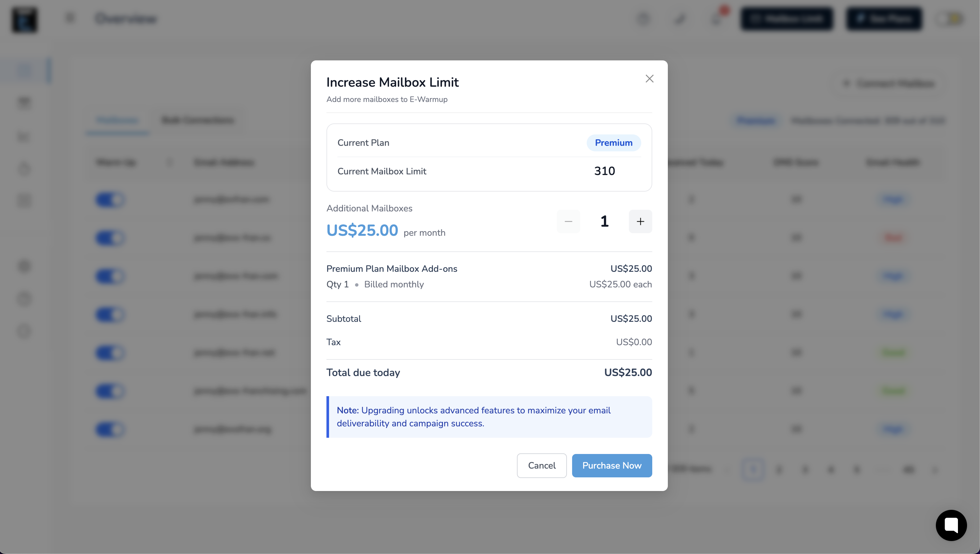This screenshot has width=980, height=554.
Task: Toggle warm-up for the second mailbox row
Action: pyautogui.click(x=110, y=238)
